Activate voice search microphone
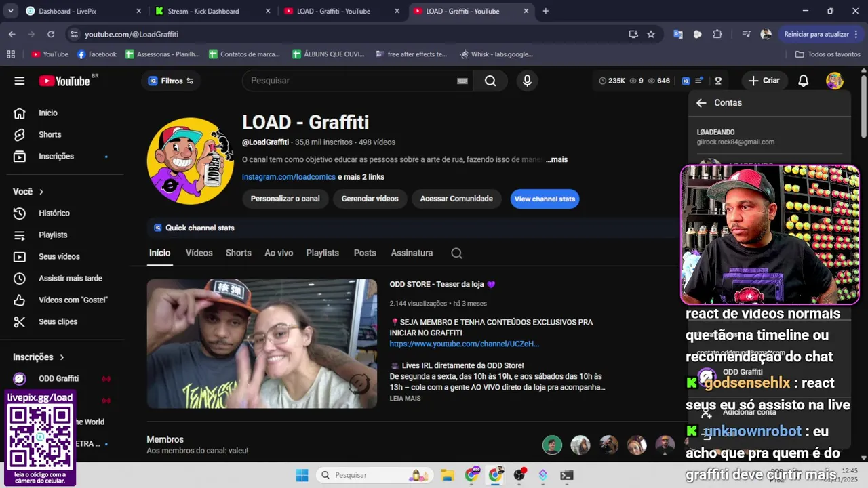Image resolution: width=868 pixels, height=488 pixels. pos(527,81)
